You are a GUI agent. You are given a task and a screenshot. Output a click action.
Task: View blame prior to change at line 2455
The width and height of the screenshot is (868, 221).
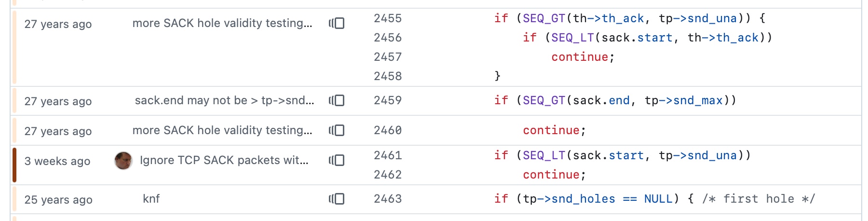click(337, 23)
